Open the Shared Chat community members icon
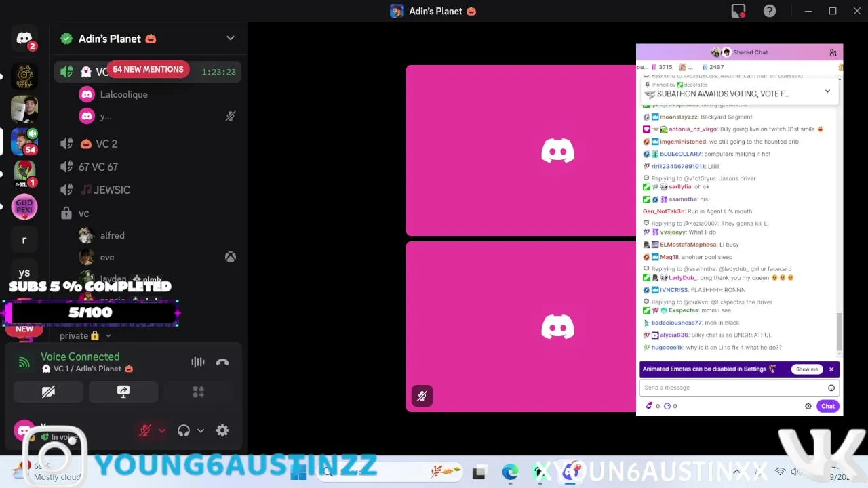The image size is (868, 488). [x=833, y=52]
